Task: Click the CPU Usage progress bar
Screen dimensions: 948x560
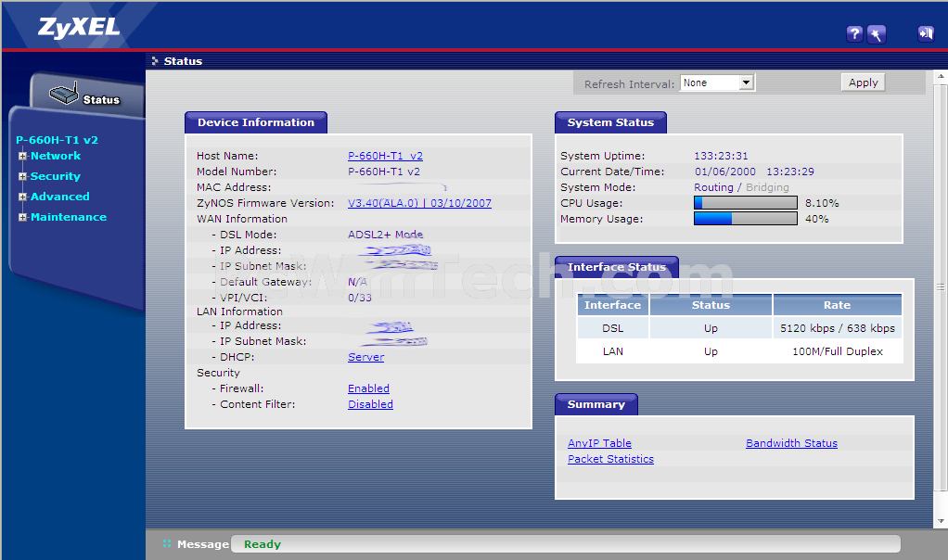Action: 746,203
